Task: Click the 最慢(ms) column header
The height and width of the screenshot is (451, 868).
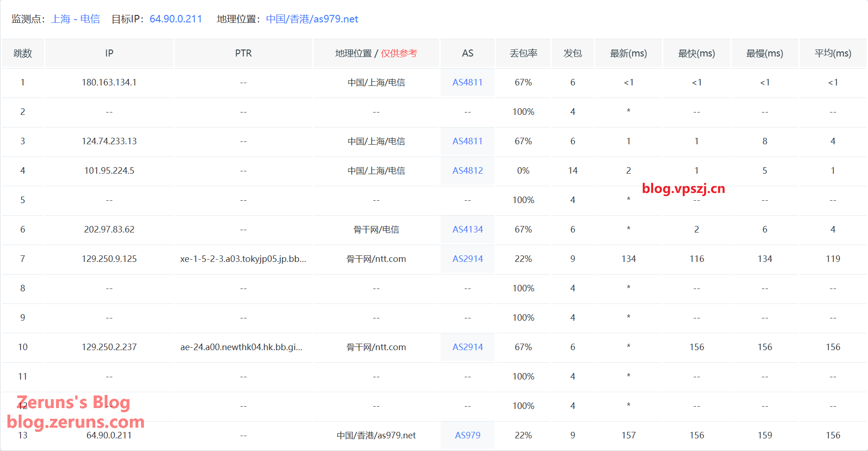Action: [764, 53]
